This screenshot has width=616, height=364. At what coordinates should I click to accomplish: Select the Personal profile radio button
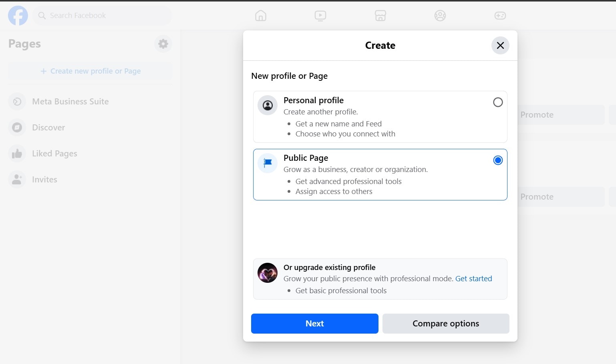pyautogui.click(x=498, y=102)
